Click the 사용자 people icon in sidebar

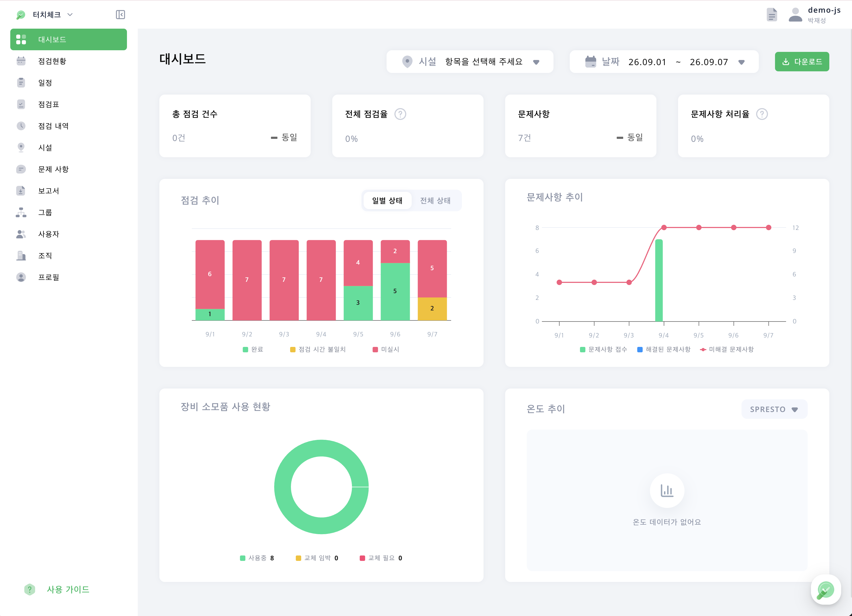coord(21,234)
